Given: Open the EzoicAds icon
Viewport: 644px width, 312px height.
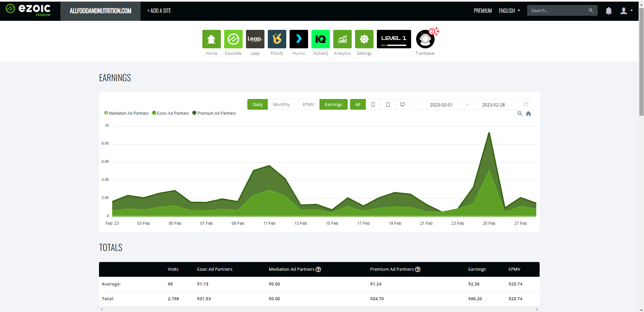Looking at the screenshot, I should coord(233,39).
